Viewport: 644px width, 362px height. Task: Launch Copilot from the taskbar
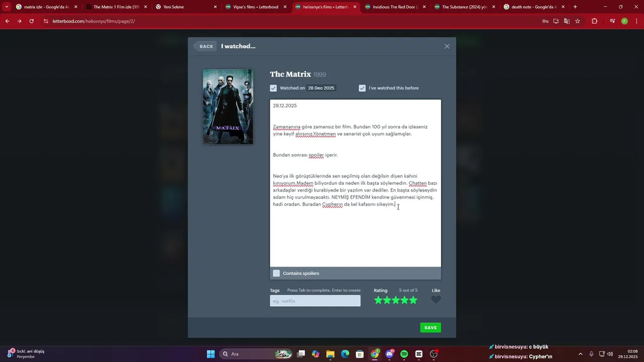pos(315,354)
